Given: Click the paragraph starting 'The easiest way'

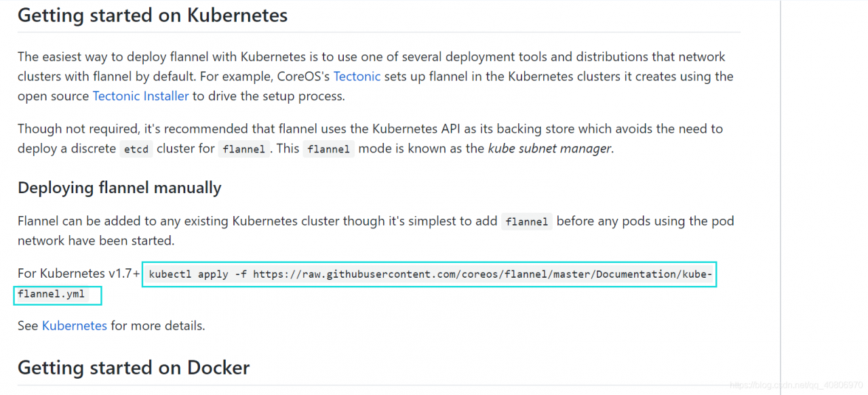Looking at the screenshot, I should coord(376,76).
